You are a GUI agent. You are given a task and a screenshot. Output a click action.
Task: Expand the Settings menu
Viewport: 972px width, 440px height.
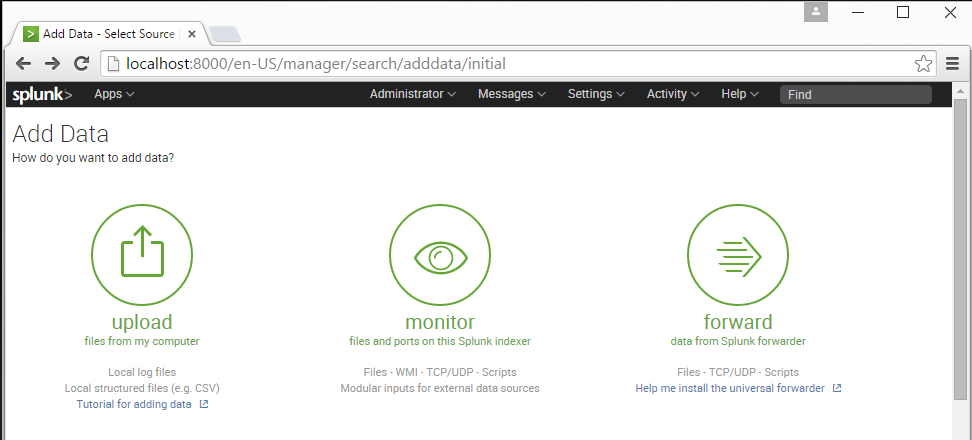(596, 94)
